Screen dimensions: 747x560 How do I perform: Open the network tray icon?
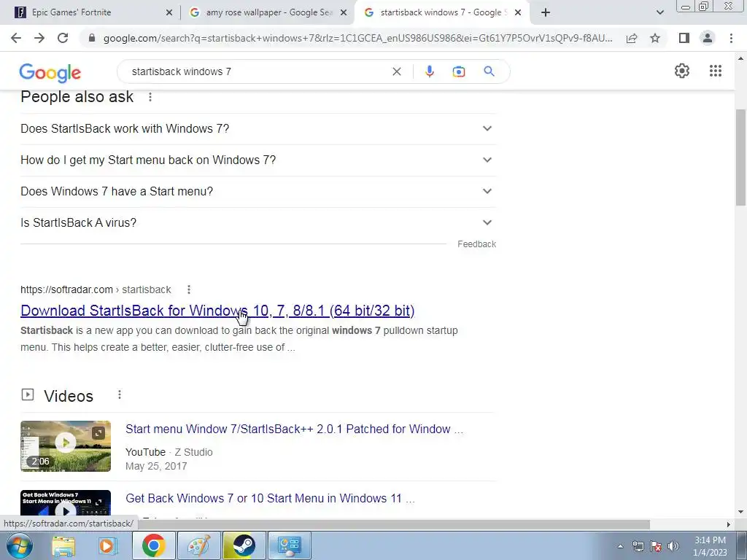[x=638, y=546]
